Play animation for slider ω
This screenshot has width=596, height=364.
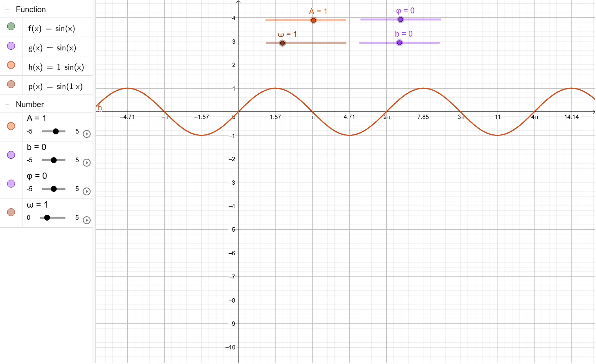click(x=87, y=220)
